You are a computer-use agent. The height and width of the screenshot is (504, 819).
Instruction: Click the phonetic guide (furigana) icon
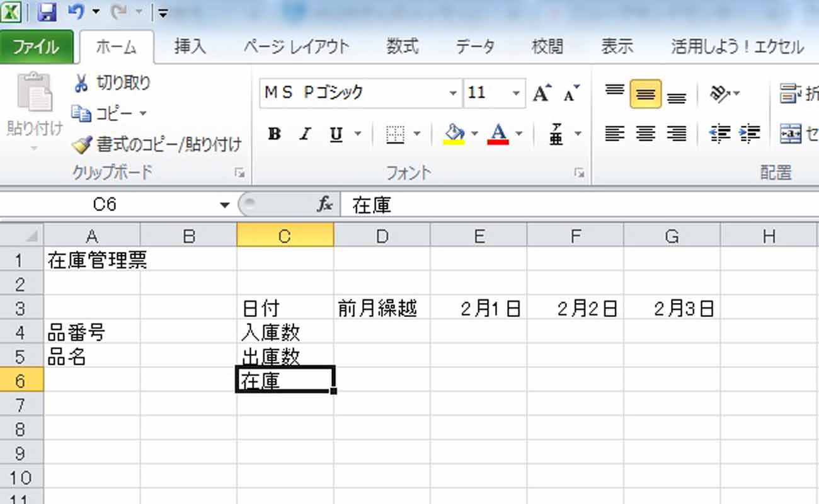556,134
